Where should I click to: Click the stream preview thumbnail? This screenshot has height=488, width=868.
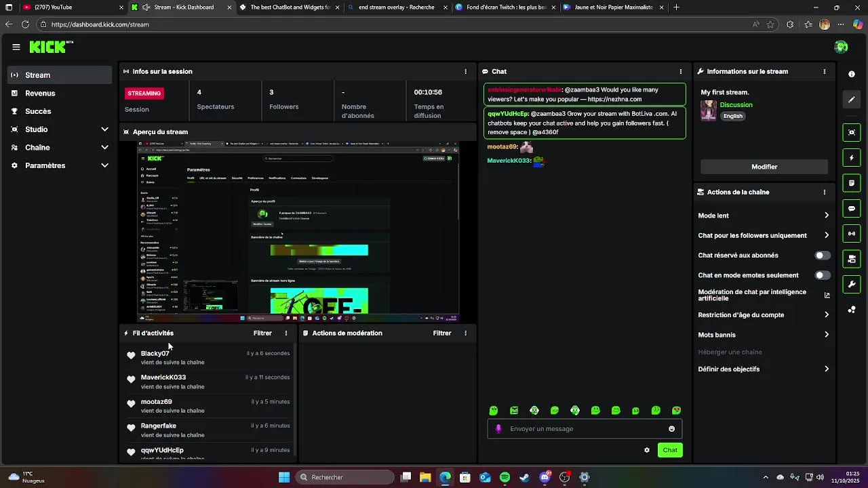pos(298,231)
